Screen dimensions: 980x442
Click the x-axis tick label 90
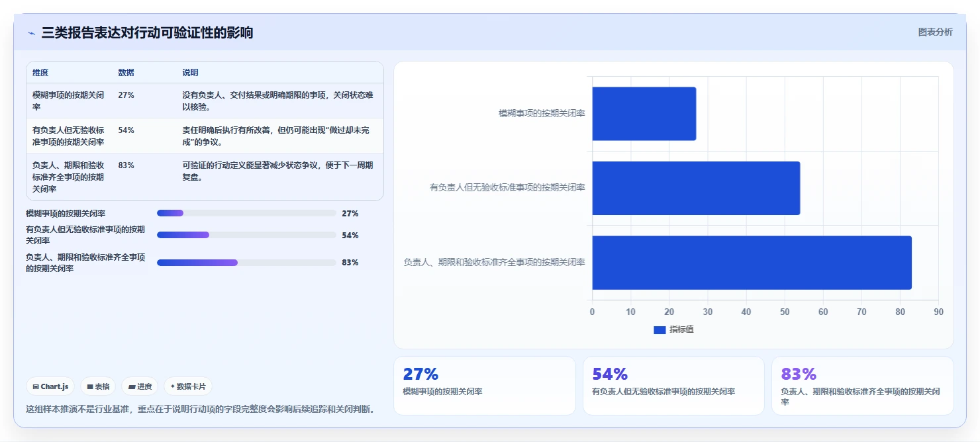click(938, 312)
